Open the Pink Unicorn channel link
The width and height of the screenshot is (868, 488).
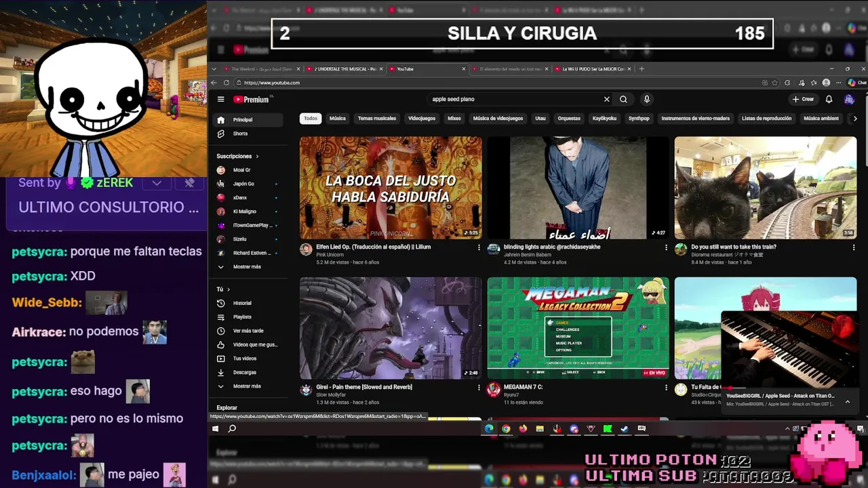[x=330, y=255]
